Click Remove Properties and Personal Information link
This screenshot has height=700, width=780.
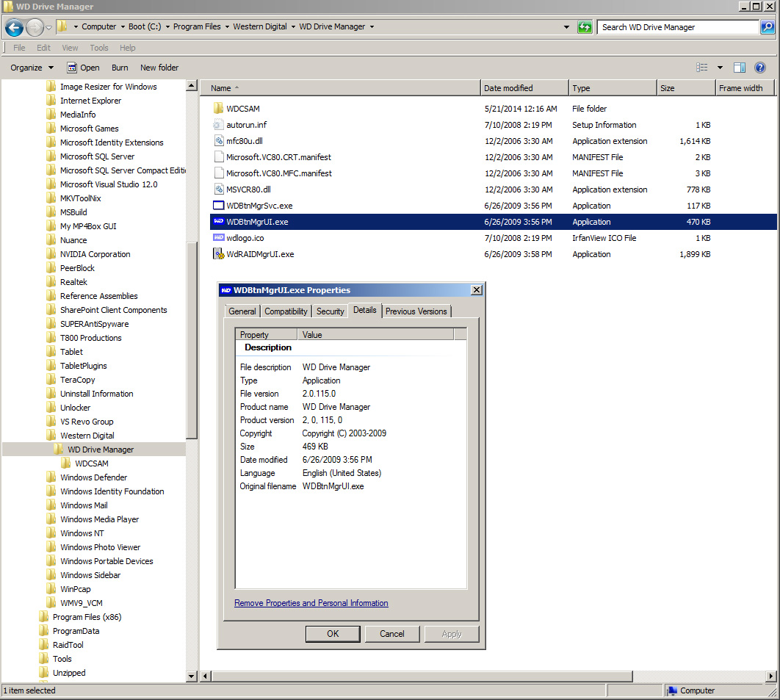tap(311, 603)
